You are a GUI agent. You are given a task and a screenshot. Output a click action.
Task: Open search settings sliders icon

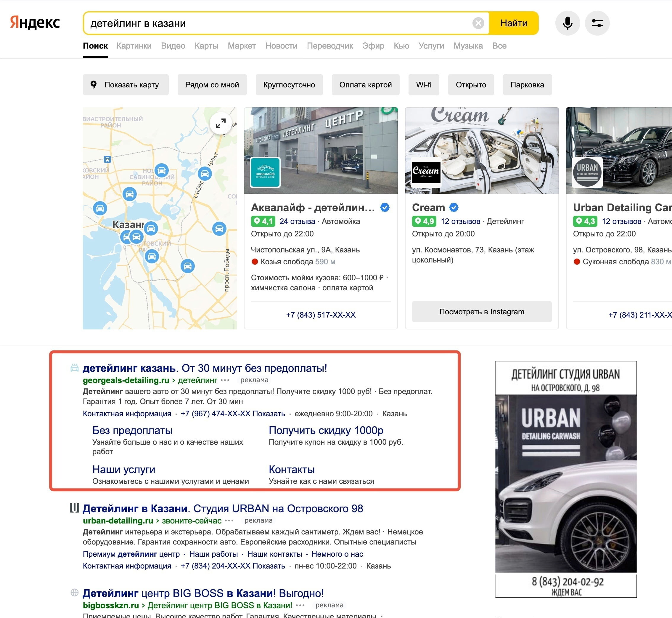click(x=597, y=23)
